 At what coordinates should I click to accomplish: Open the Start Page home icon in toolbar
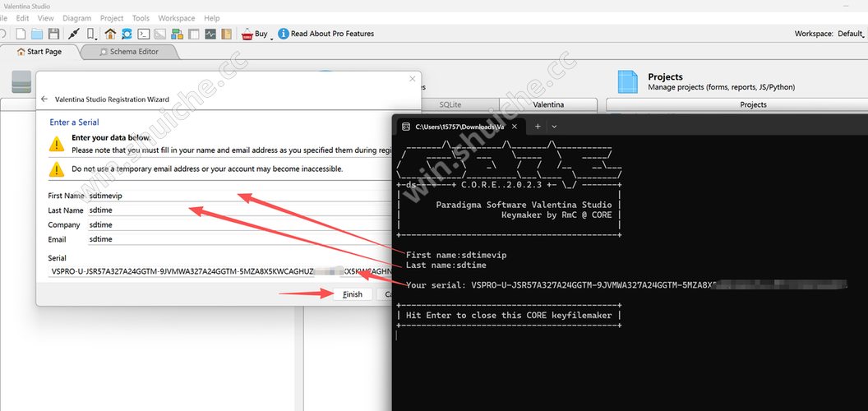pos(110,34)
